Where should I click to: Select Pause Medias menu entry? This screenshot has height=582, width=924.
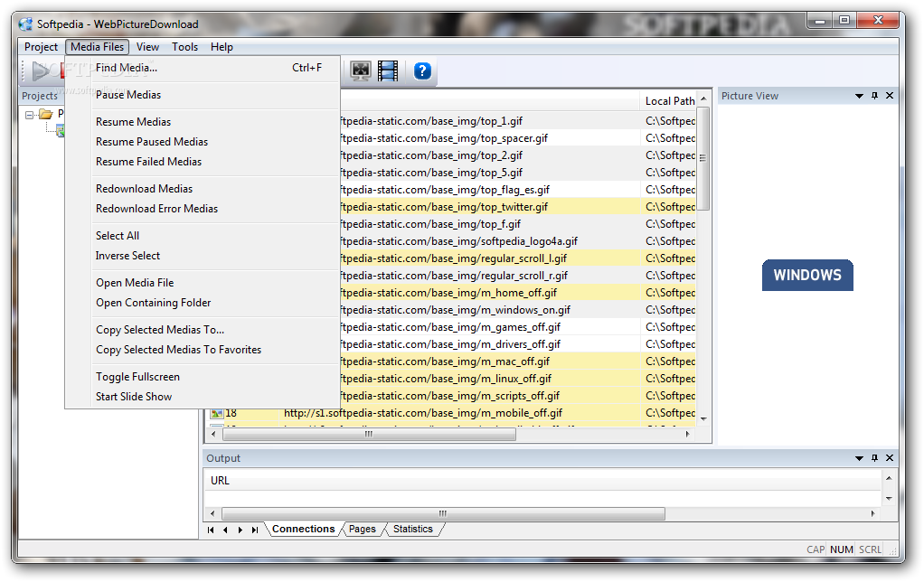pos(203,95)
